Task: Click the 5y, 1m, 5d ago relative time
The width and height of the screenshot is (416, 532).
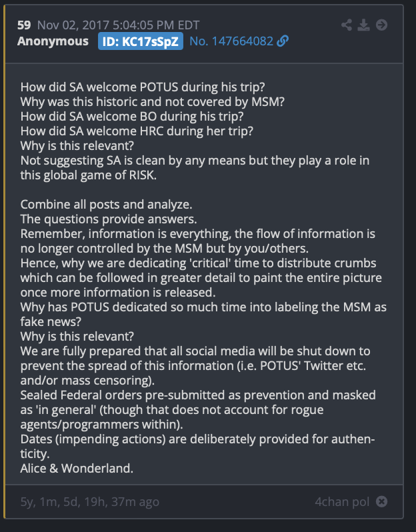Action: (89, 501)
